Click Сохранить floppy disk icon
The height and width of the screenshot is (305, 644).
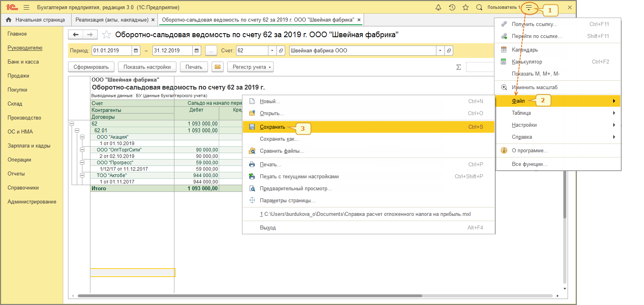[x=252, y=127]
